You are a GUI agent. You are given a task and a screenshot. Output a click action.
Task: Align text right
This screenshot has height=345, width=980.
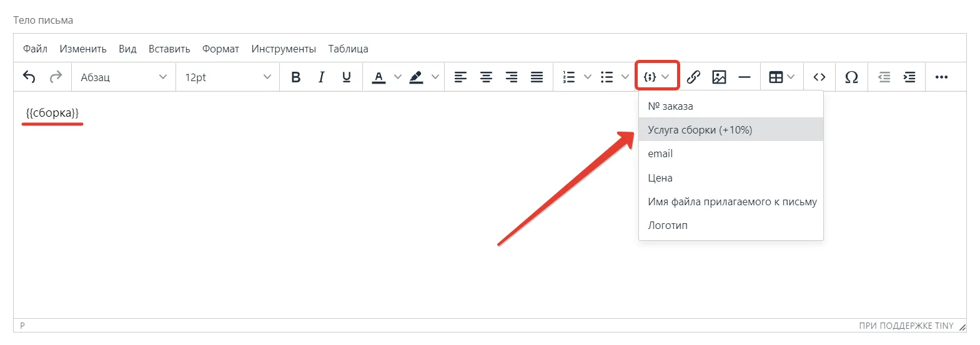click(x=512, y=77)
